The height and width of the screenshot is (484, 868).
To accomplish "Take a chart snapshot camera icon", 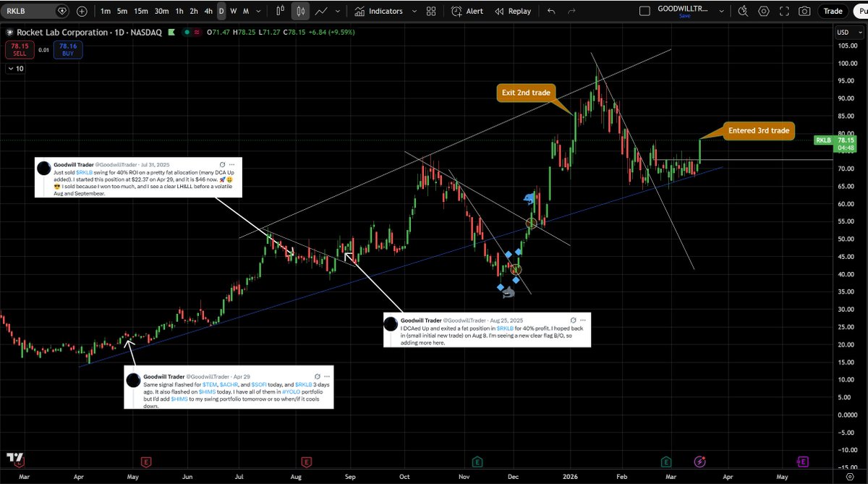I will (805, 11).
